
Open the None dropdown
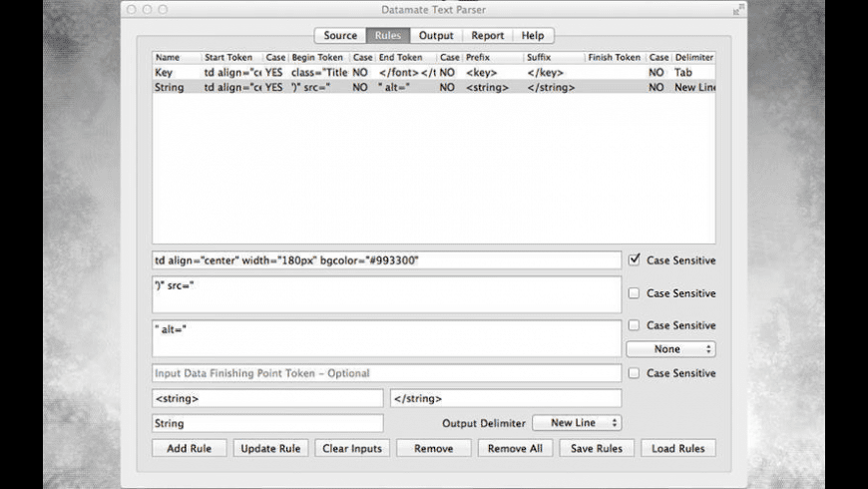click(670, 349)
